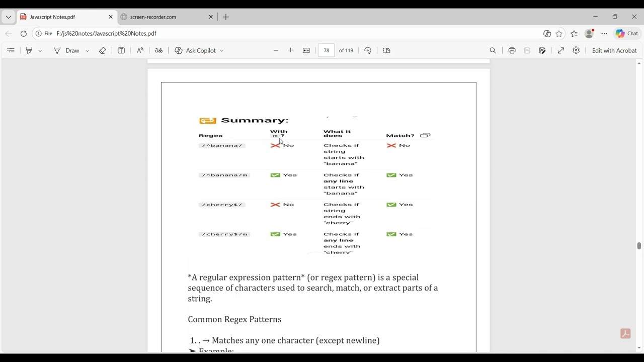Click the "Summary:" heading
Image resolution: width=644 pixels, height=362 pixels.
coord(255,121)
